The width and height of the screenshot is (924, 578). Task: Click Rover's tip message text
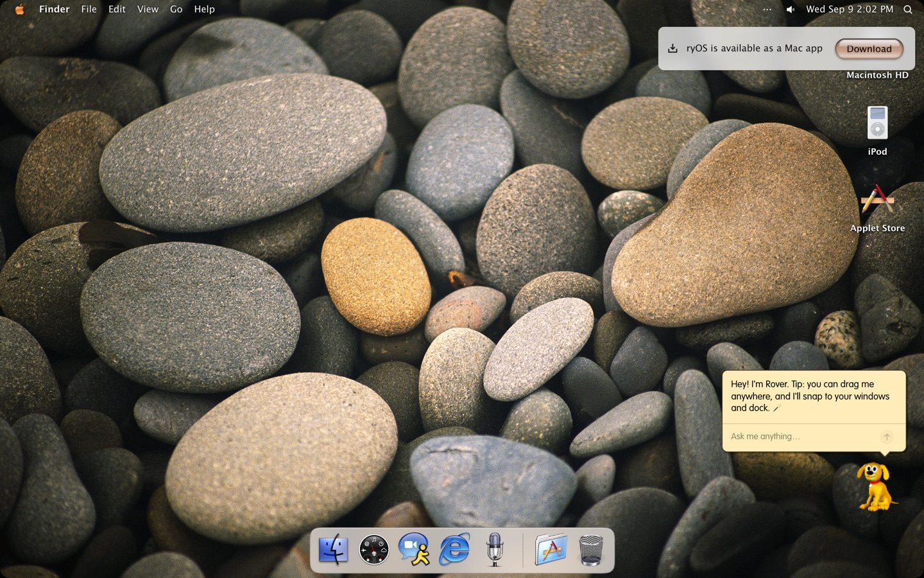point(810,396)
